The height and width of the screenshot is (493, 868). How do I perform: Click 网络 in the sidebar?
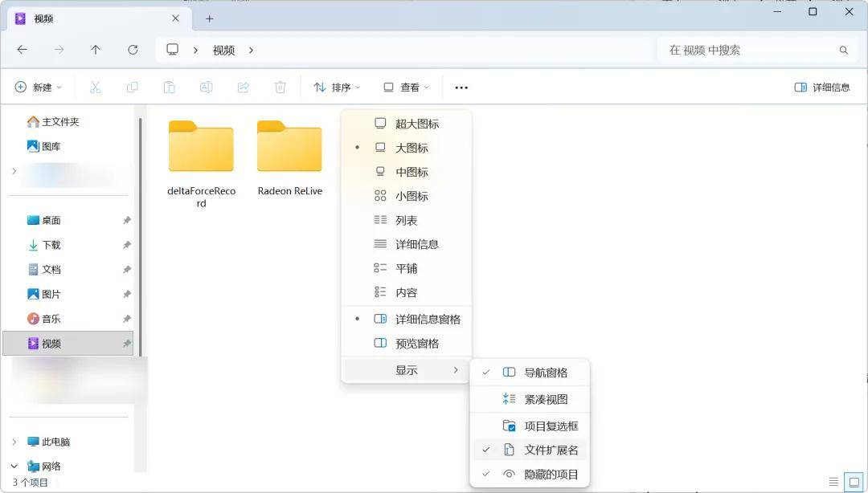coord(43,466)
